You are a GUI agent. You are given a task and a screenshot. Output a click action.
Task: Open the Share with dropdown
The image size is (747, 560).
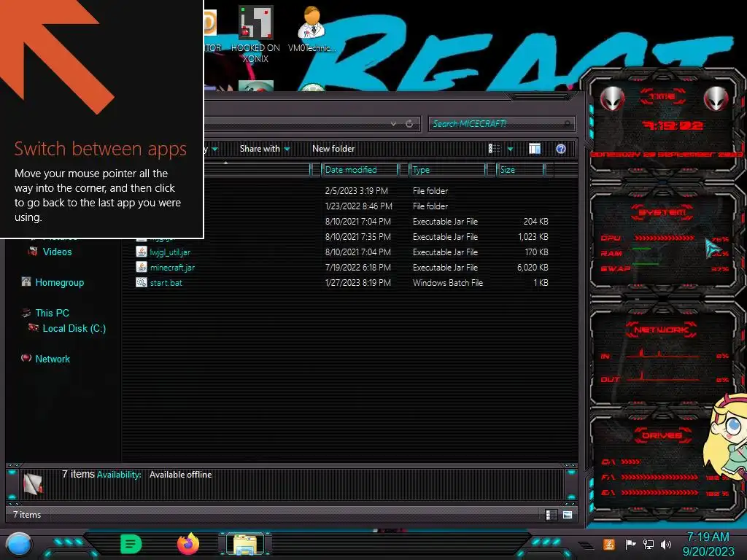264,149
